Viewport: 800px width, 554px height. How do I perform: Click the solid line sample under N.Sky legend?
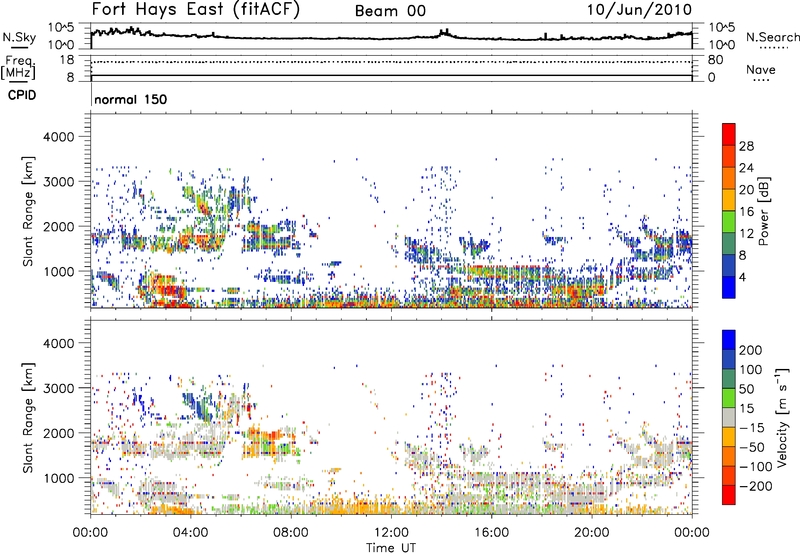(x=19, y=47)
